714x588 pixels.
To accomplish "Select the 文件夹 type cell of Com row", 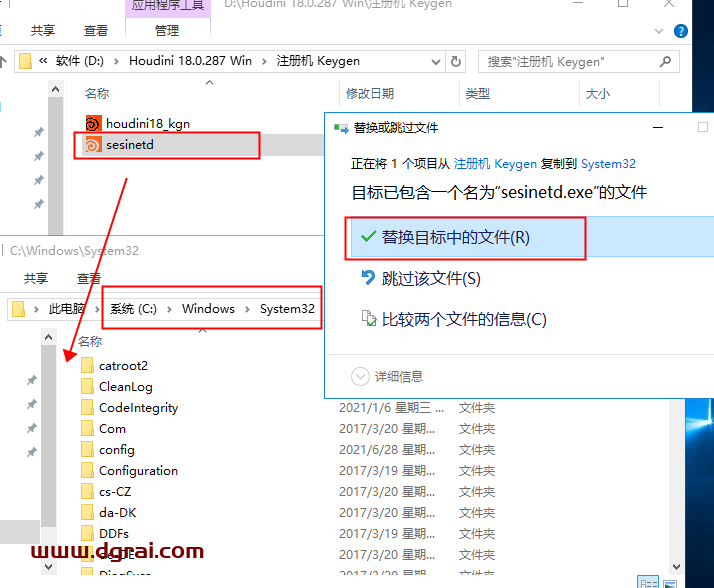I will (477, 429).
